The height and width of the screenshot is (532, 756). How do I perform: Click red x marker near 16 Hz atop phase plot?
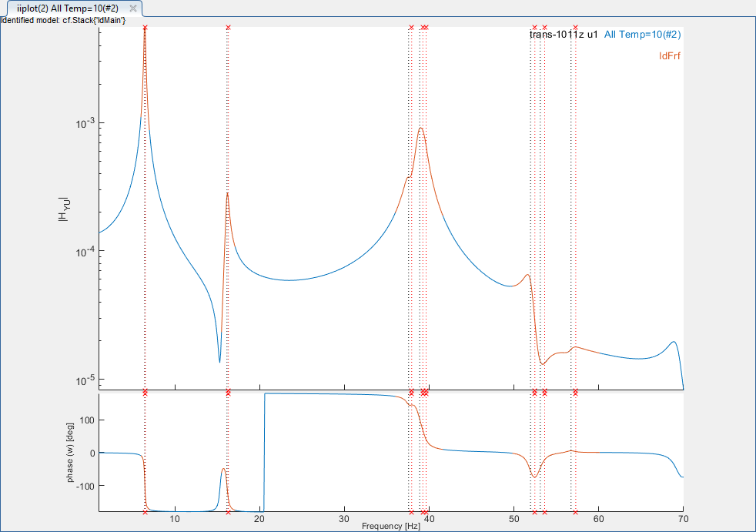pyautogui.click(x=228, y=393)
